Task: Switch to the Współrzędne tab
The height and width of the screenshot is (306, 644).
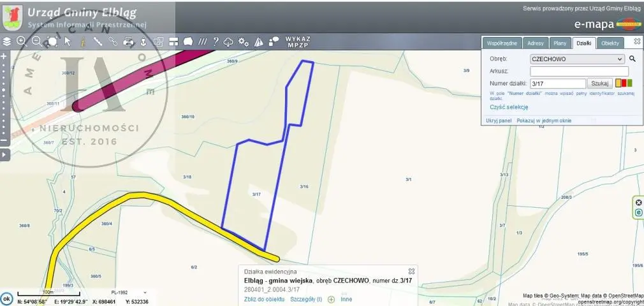Action: click(x=501, y=43)
